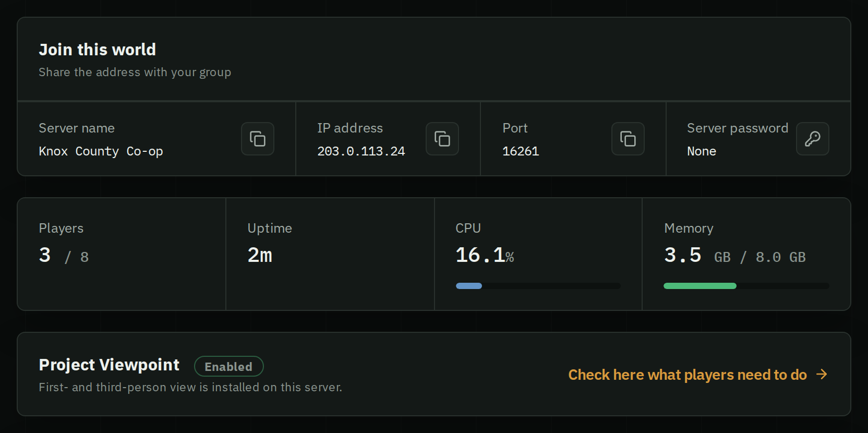Click the Memory value '3.5 GB / 8.0 GB'
Viewport: 868px width, 433px height.
coord(735,255)
